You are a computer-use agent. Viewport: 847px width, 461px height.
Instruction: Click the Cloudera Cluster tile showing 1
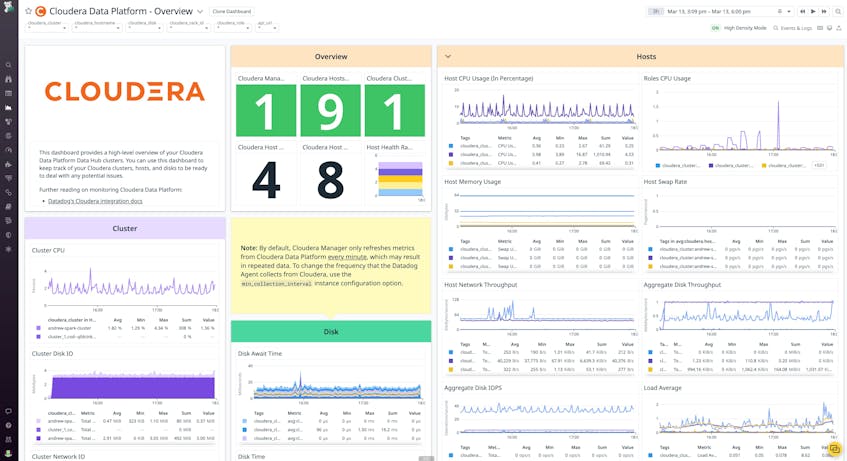coord(395,110)
